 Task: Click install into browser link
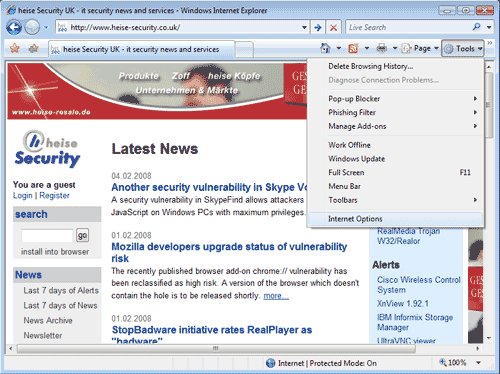(55, 252)
